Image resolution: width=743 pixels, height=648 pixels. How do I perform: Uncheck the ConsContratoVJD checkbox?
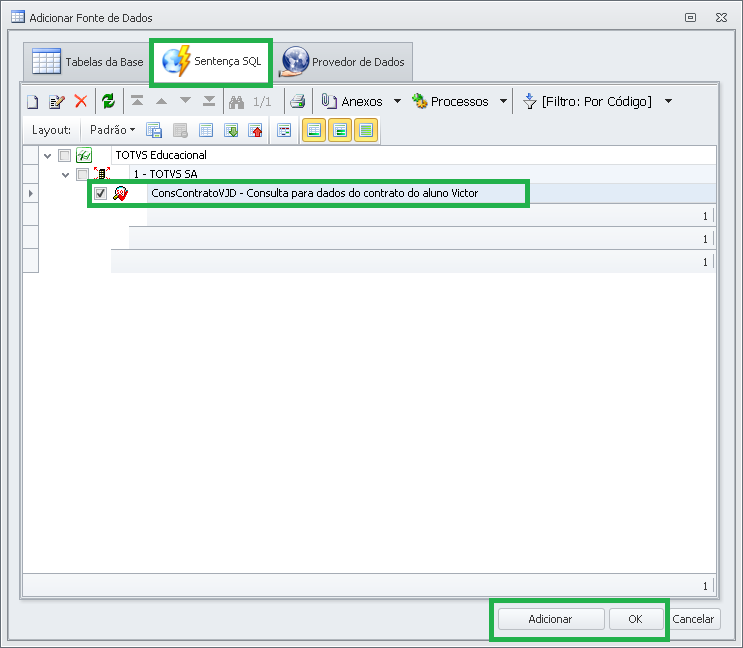tap(100, 193)
